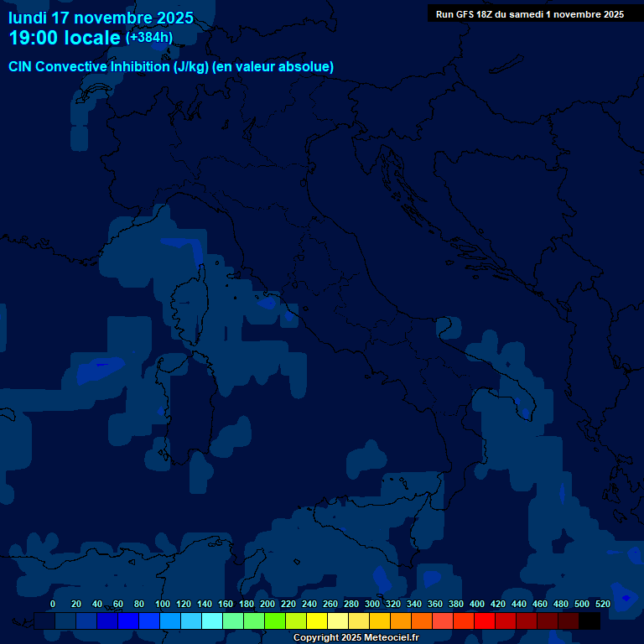Click the CIN Convective Inhibition title
644x644 pixels.
point(171,67)
